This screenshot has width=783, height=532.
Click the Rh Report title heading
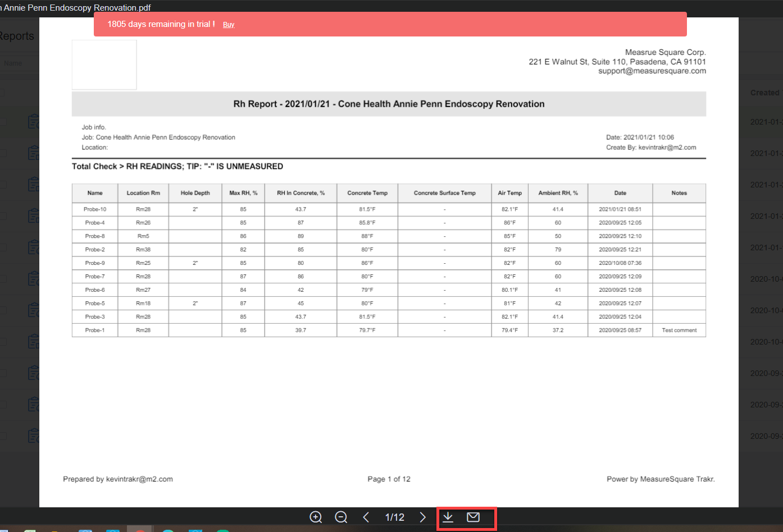pos(389,104)
